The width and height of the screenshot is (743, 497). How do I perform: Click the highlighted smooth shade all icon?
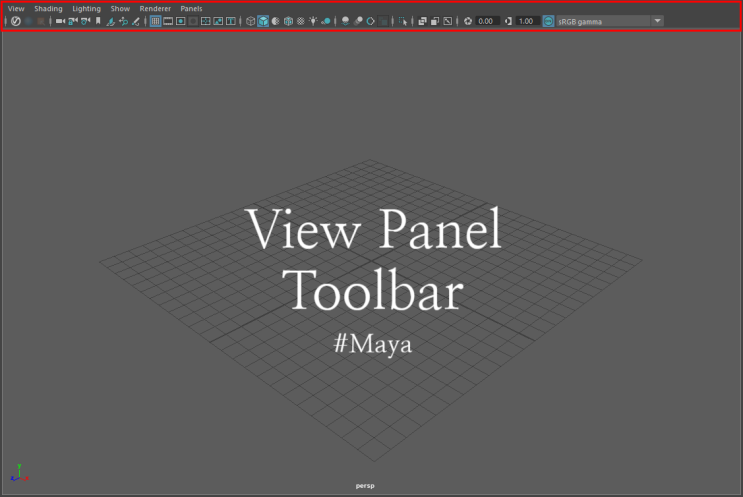263,21
